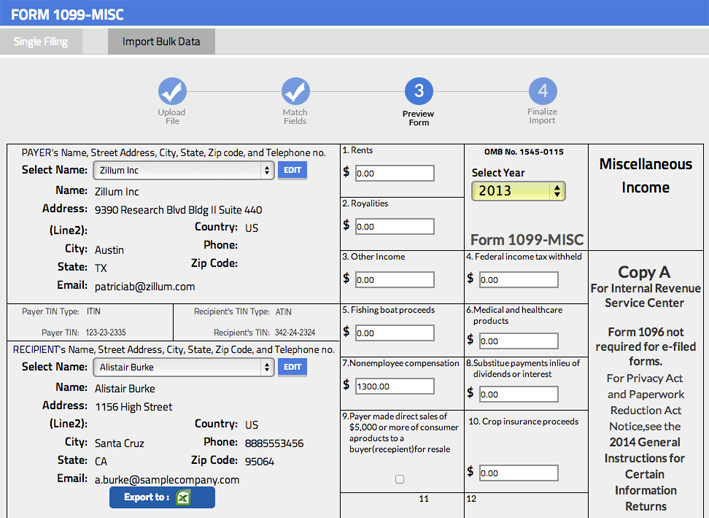Expand the Select Year dropdown showing 2013

coord(518,191)
